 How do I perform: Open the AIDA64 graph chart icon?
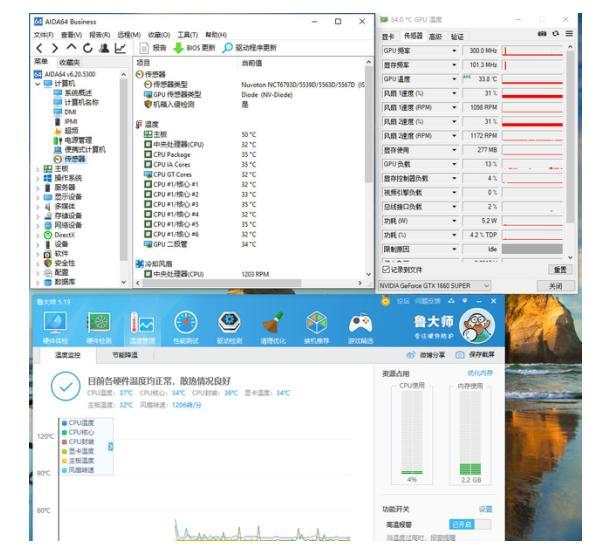point(120,48)
